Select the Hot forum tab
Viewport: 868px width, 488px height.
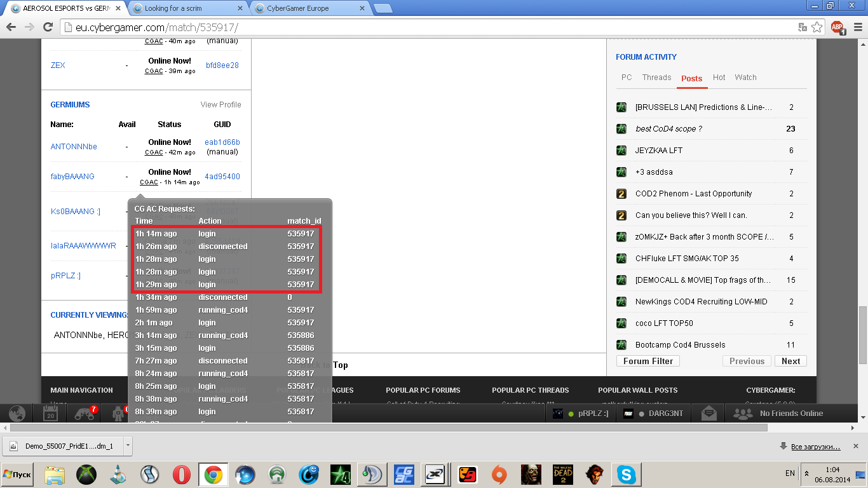point(719,78)
